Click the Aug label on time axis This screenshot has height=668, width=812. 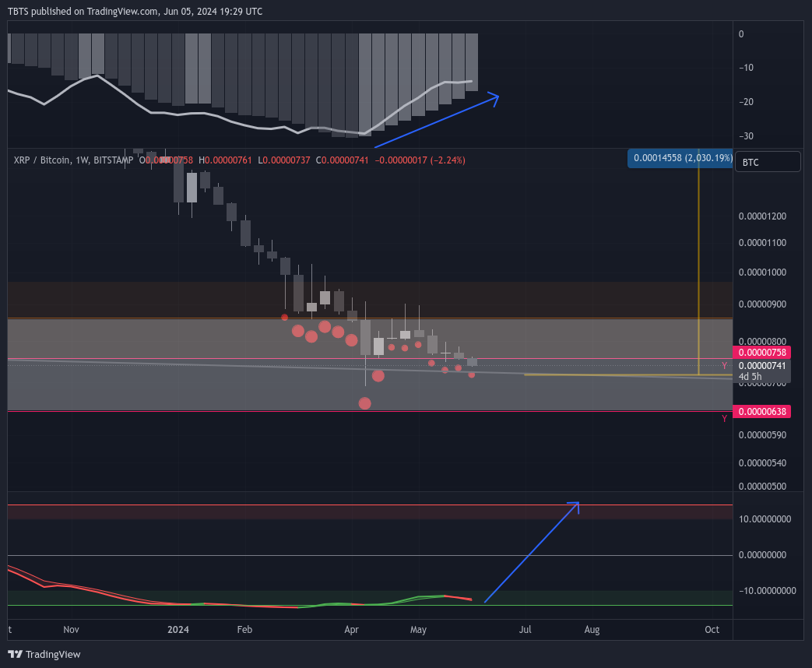tap(592, 630)
